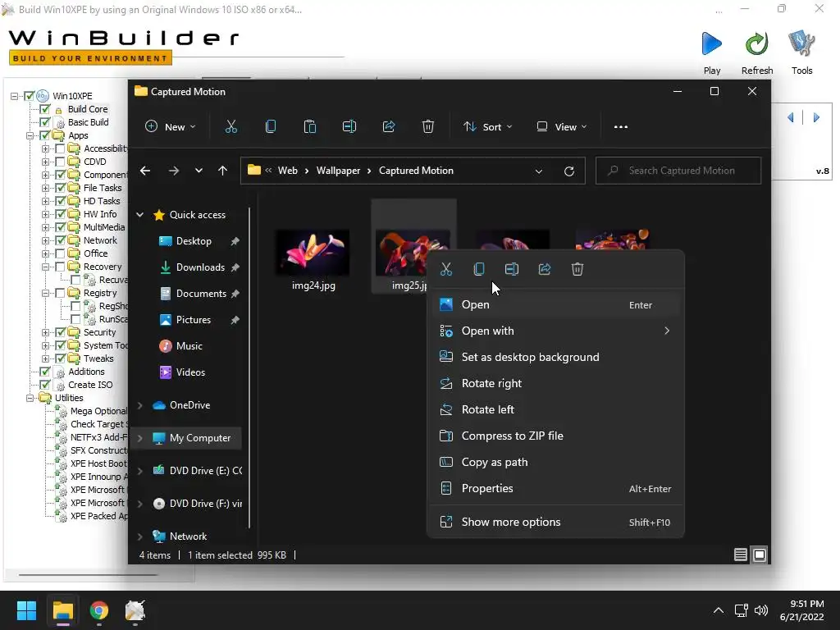Open recent locations dropdown arrow
840x630 pixels.
pyautogui.click(x=199, y=171)
